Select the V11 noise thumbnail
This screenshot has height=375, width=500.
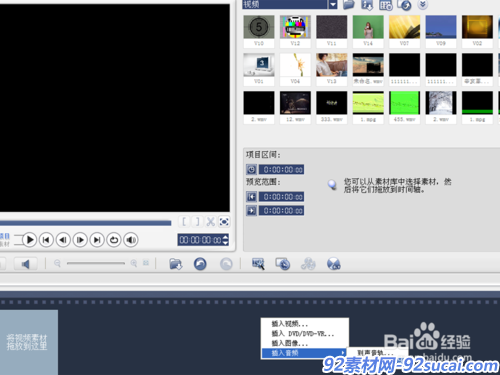pyautogui.click(x=332, y=27)
